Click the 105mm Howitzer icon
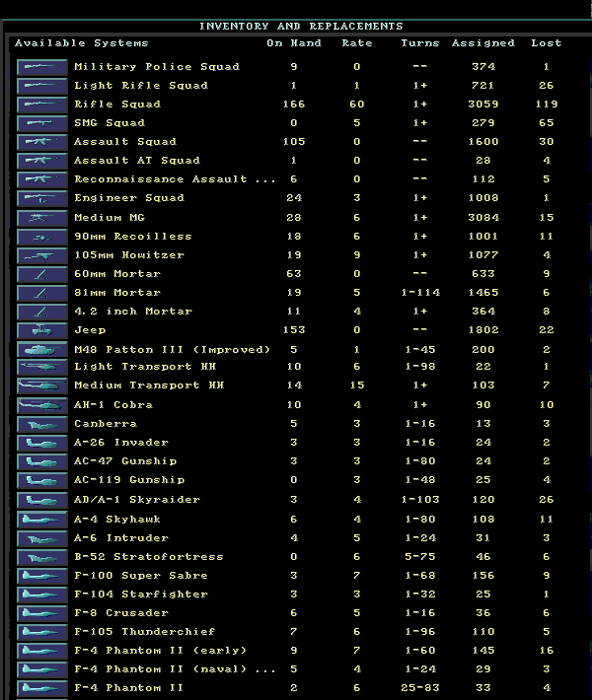The image size is (592, 700). tap(42, 255)
